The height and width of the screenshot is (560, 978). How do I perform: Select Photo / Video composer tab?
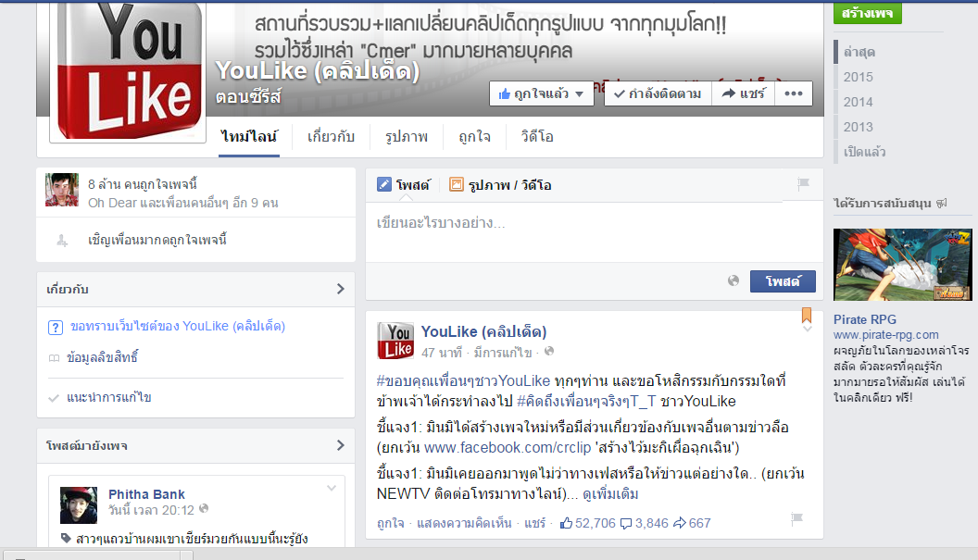pyautogui.click(x=500, y=184)
